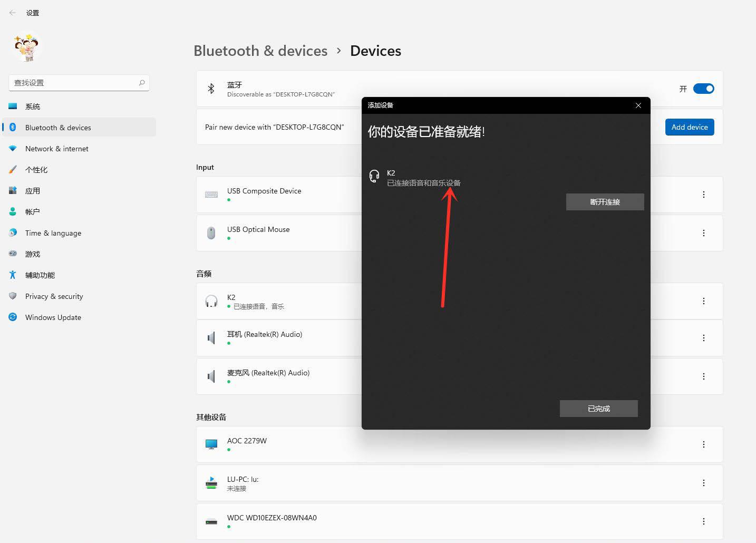The image size is (756, 543).
Task: Open 帐户 settings category
Action: 79,212
